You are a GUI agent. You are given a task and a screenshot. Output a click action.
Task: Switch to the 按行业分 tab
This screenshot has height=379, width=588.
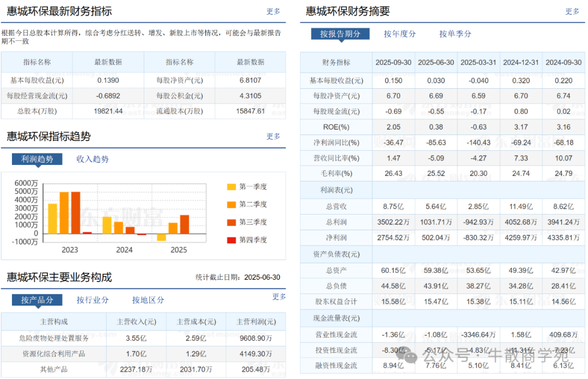[92, 300]
